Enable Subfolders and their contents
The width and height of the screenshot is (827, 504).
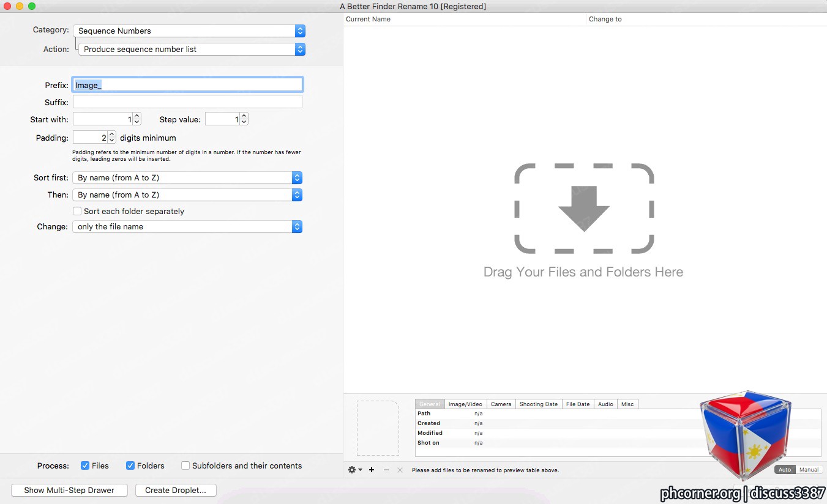point(185,465)
